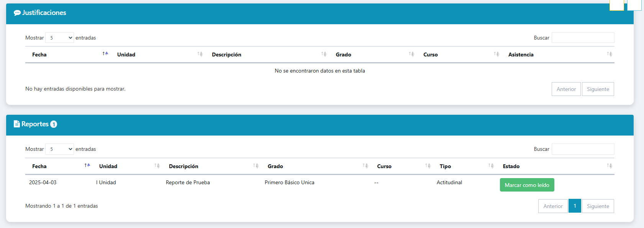Click Siguiente in Reportes pagination

[x=598, y=206]
